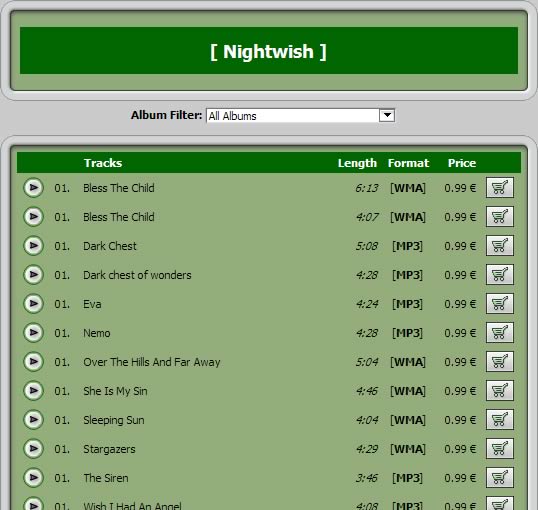Add The Siren to shopping cart
538x510 pixels.
click(500, 477)
